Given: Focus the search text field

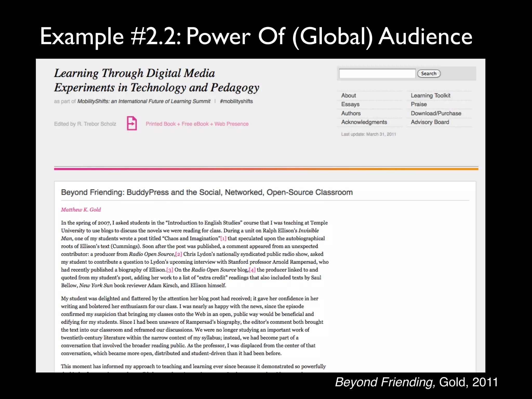Looking at the screenshot, I should pos(377,74).
